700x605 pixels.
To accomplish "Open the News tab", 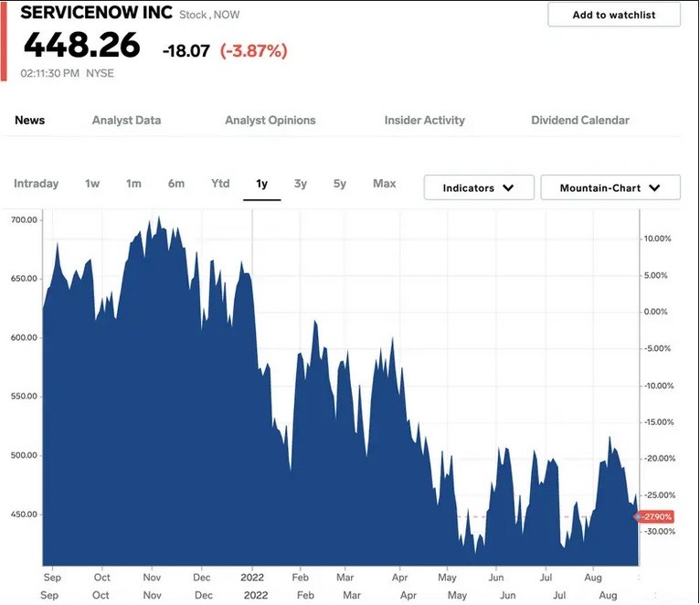I will (30, 120).
